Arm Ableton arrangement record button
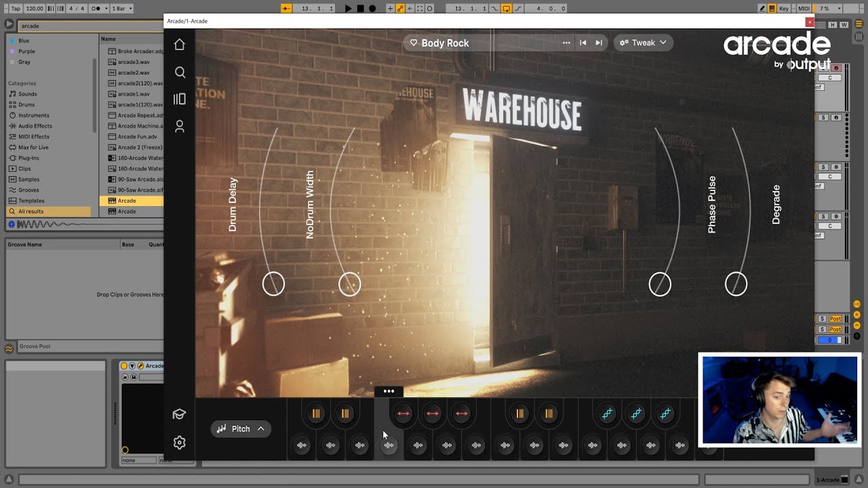The height and width of the screenshot is (488, 868). [x=372, y=8]
